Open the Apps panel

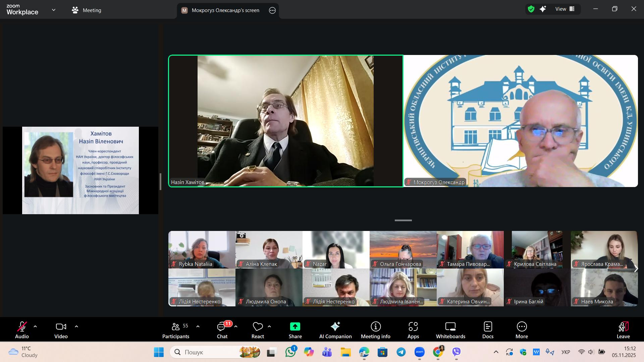(x=413, y=330)
